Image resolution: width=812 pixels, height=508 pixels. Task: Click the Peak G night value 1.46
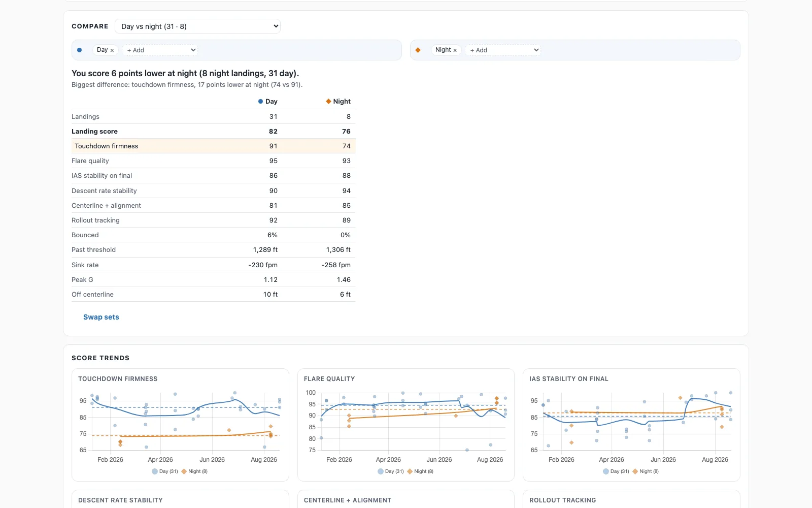point(344,280)
